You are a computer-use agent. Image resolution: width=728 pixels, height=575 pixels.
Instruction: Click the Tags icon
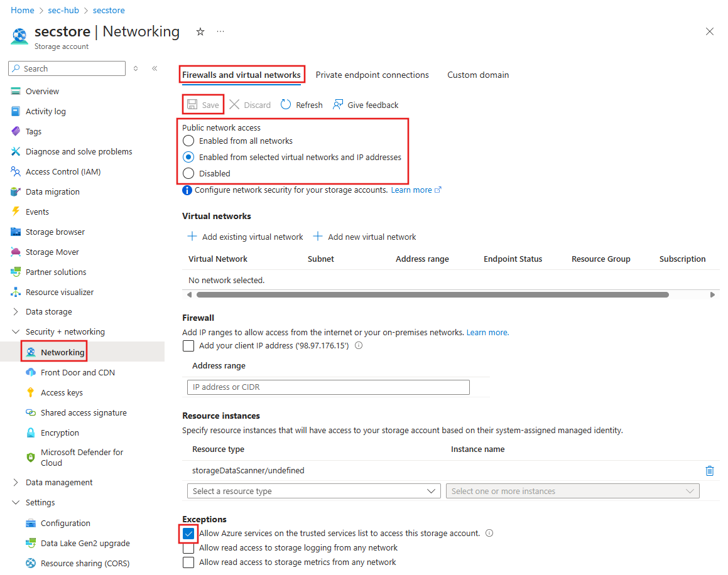16,131
